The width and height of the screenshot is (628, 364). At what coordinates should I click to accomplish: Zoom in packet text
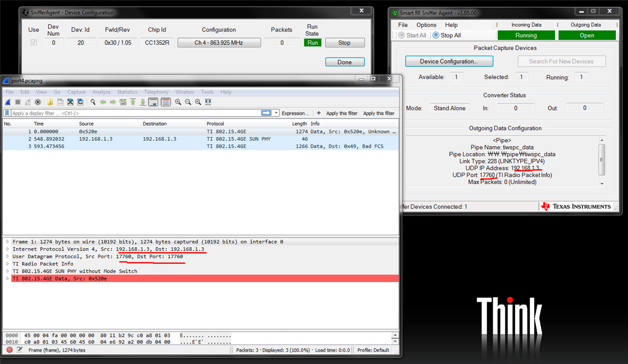click(x=178, y=102)
